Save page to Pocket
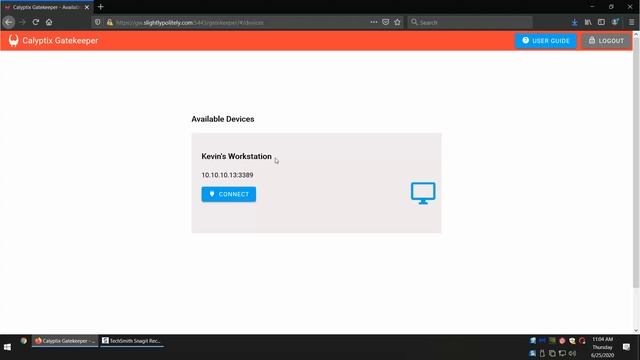 tap(386, 22)
